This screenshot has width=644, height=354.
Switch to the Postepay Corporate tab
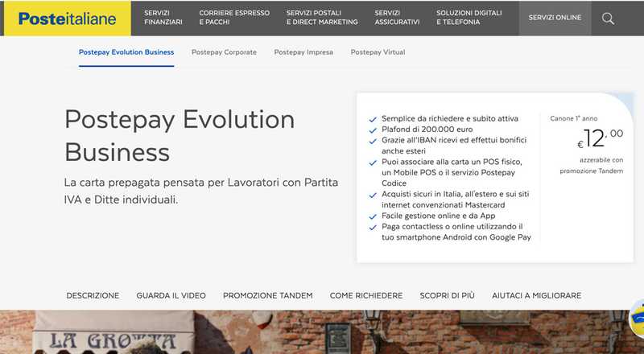(224, 52)
